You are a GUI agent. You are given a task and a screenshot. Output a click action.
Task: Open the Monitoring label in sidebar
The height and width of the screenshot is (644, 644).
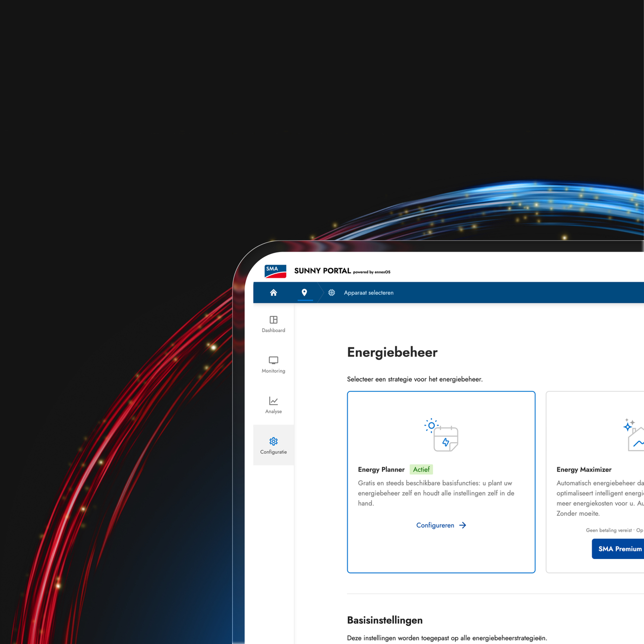click(274, 371)
